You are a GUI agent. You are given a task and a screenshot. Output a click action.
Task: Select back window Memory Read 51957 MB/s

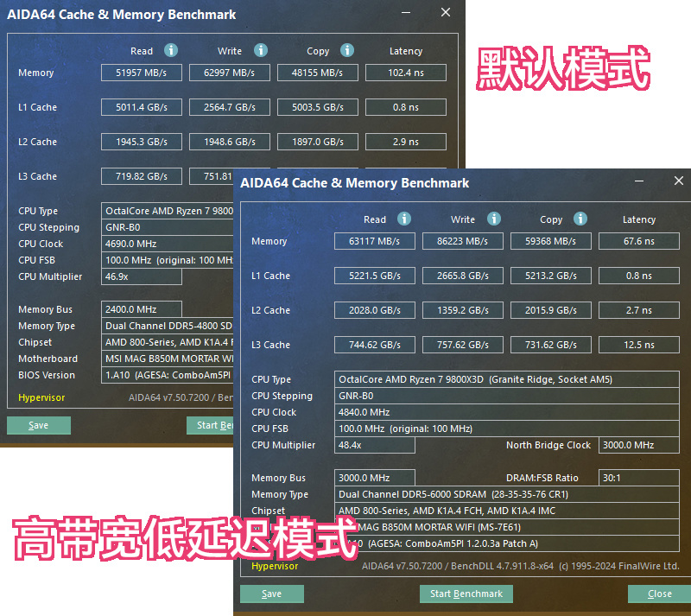pos(142,73)
